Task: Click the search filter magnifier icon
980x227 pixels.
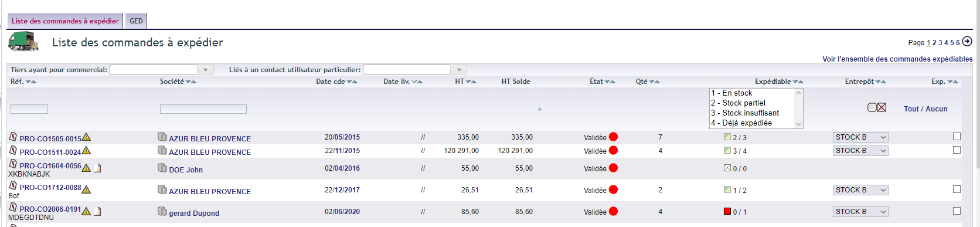Action: click(x=872, y=107)
